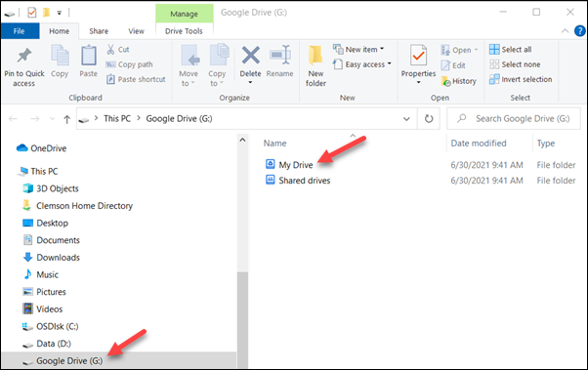Click navigation pane scrollbar thumb
The height and width of the screenshot is (370, 588).
242,320
